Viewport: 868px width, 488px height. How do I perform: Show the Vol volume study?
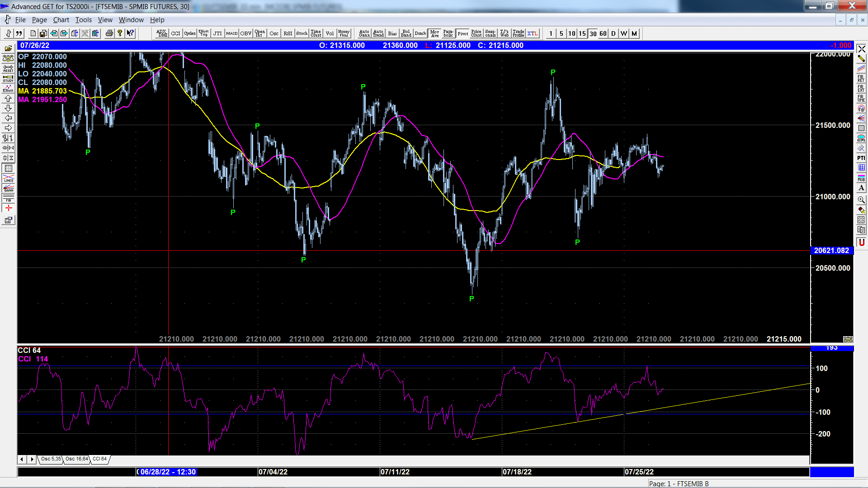click(x=330, y=33)
